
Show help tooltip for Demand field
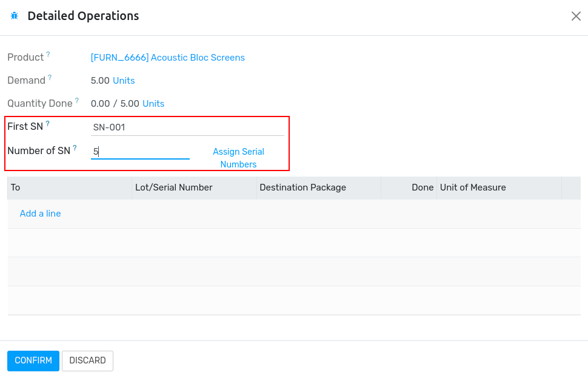pos(50,77)
